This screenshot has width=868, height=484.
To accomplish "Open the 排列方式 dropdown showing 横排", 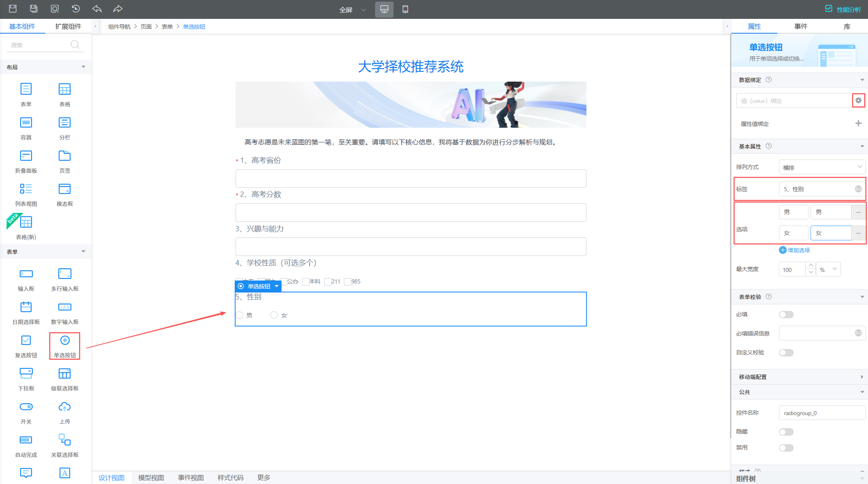I will click(822, 167).
